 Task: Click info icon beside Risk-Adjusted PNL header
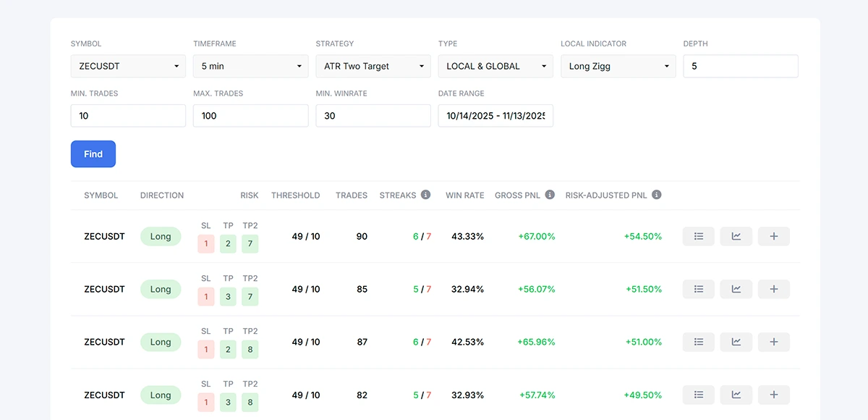point(657,195)
